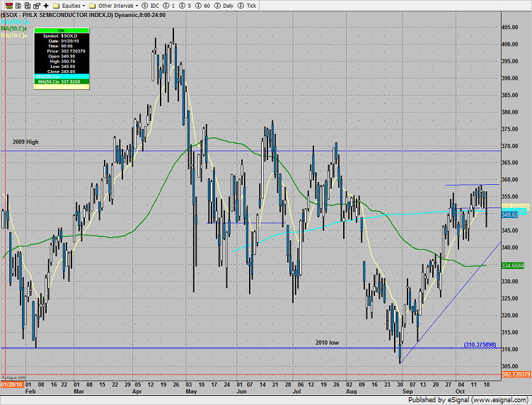
Task: Switch to the 1-minute interval
Action: coord(169,6)
